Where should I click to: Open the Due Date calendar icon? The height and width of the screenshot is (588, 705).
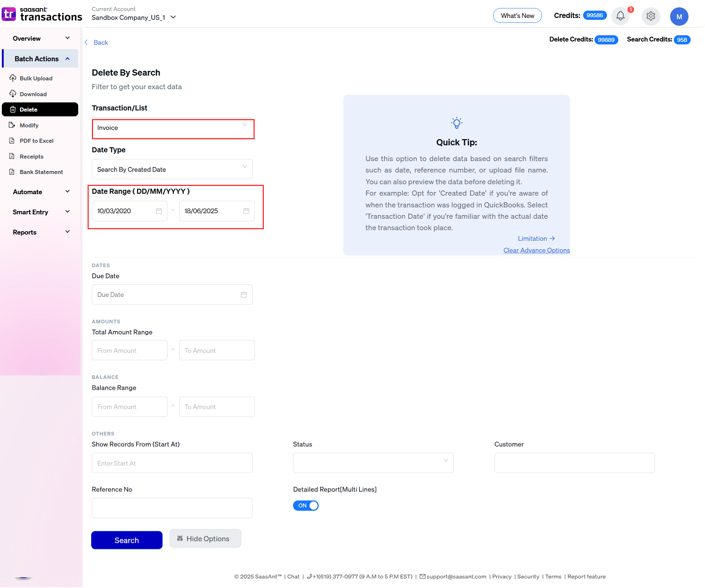coord(243,295)
